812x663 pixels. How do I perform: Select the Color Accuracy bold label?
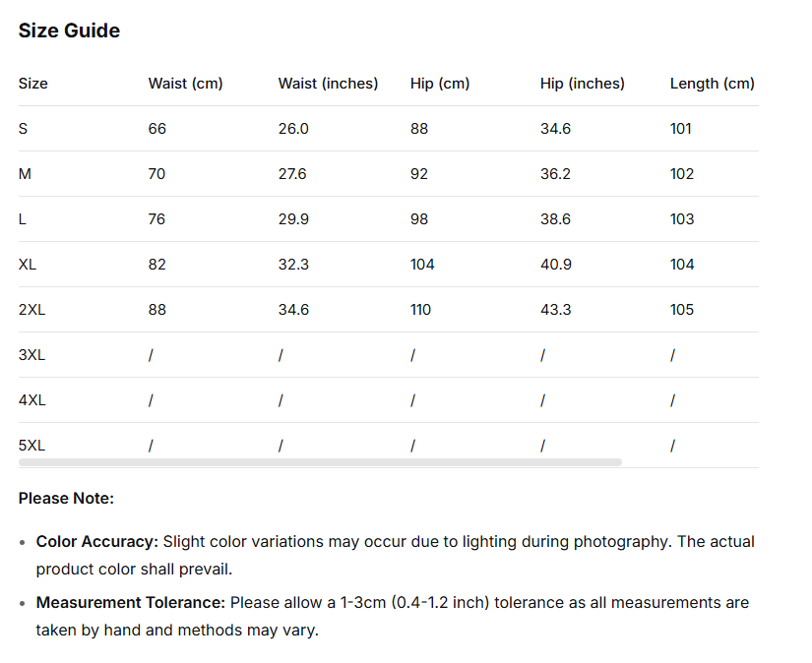(97, 541)
